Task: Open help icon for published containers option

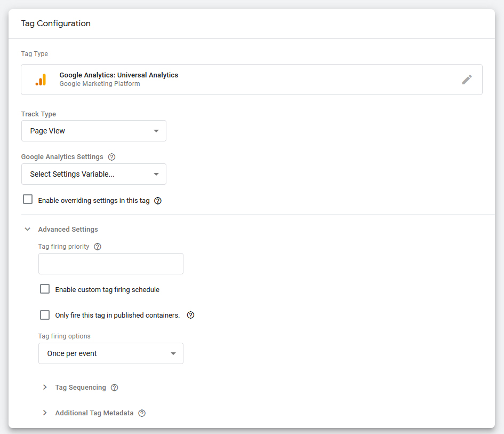Action: (x=190, y=315)
